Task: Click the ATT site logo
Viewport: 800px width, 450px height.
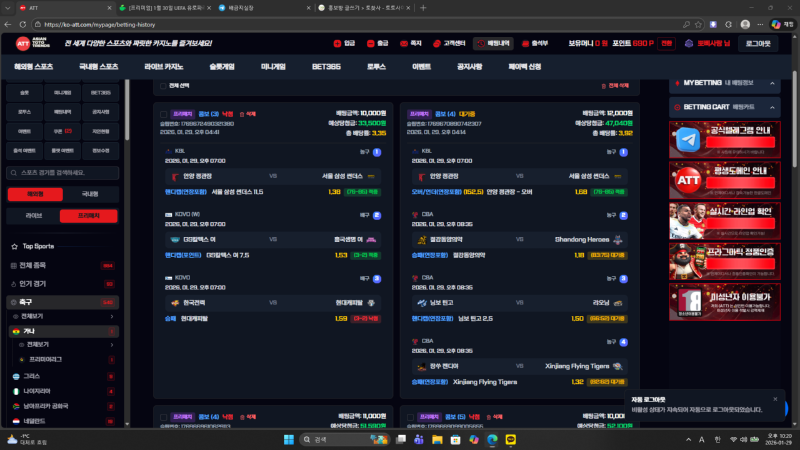Action: (32, 43)
